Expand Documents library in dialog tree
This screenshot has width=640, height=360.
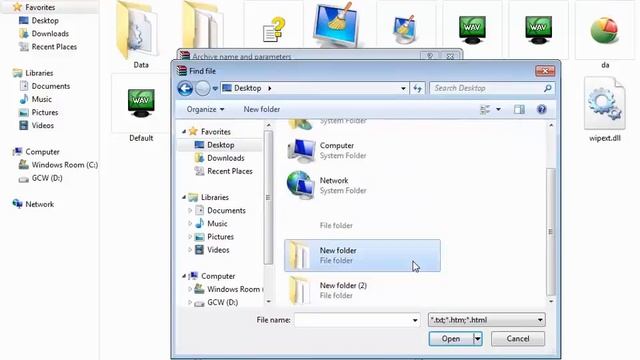190,211
